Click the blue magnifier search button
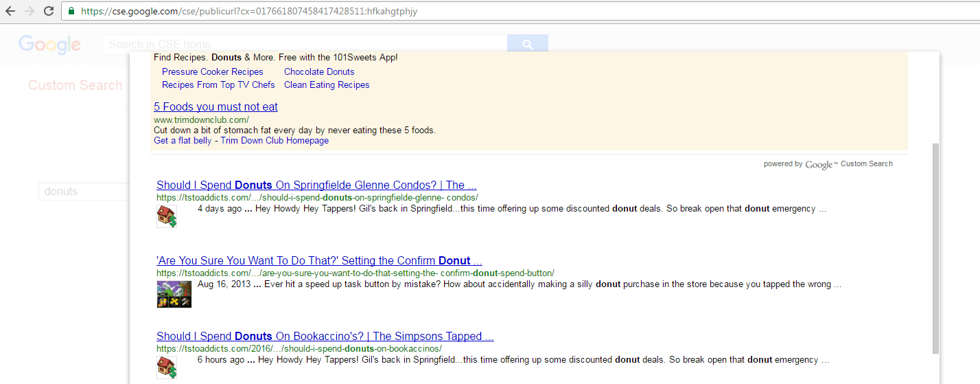The height and width of the screenshot is (384, 980). [x=528, y=44]
